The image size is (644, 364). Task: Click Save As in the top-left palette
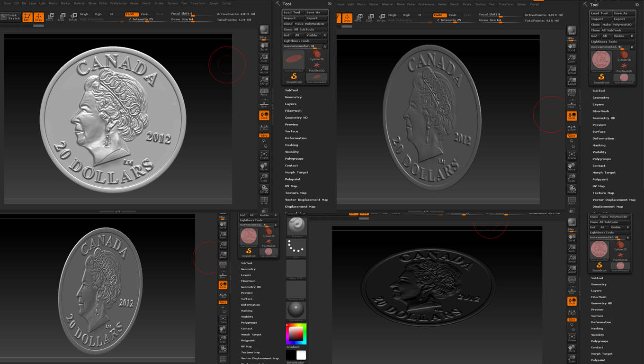[x=316, y=13]
